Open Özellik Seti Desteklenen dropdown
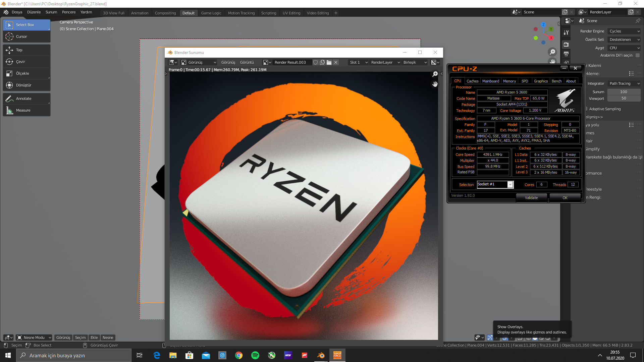The image size is (644, 362). point(624,40)
